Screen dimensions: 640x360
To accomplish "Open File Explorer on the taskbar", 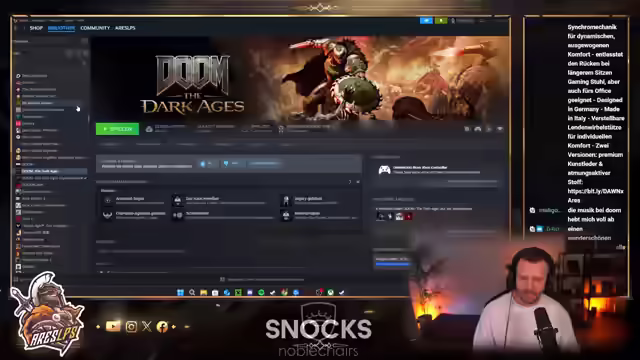I will (x=203, y=292).
